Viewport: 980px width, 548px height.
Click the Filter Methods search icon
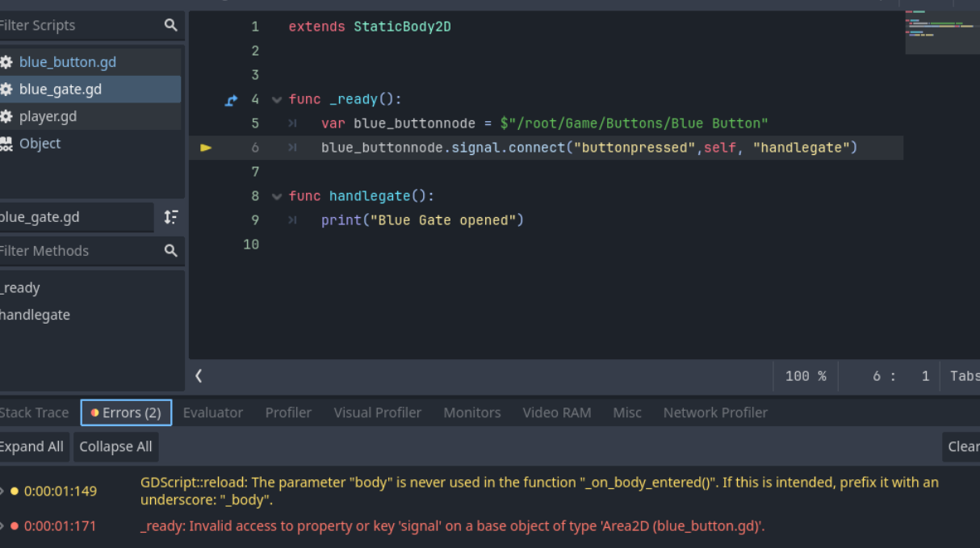[x=170, y=251]
